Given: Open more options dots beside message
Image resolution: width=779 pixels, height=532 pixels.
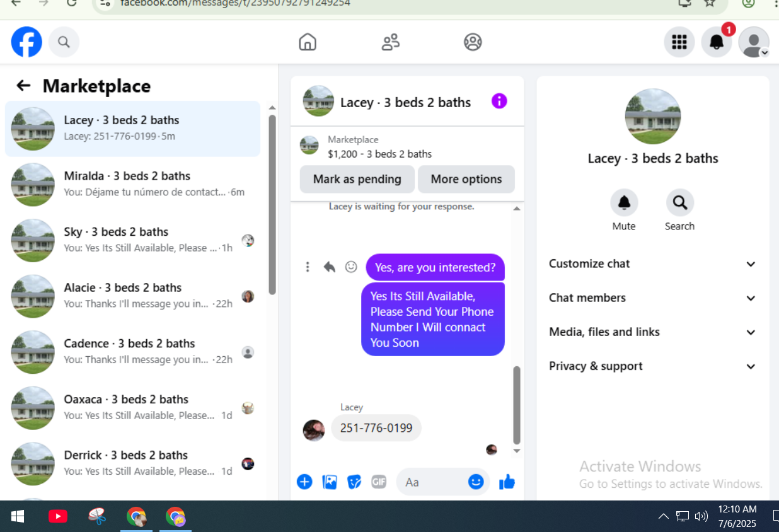Looking at the screenshot, I should [308, 267].
